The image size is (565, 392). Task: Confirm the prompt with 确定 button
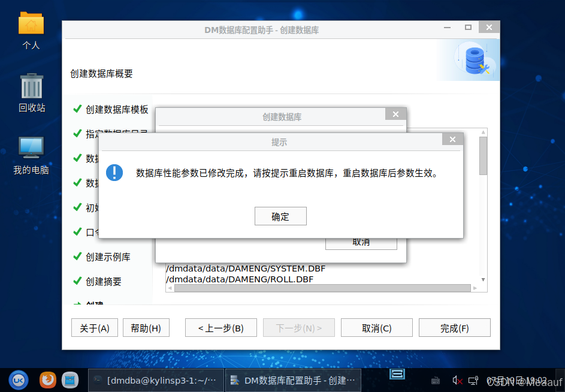pos(280,216)
